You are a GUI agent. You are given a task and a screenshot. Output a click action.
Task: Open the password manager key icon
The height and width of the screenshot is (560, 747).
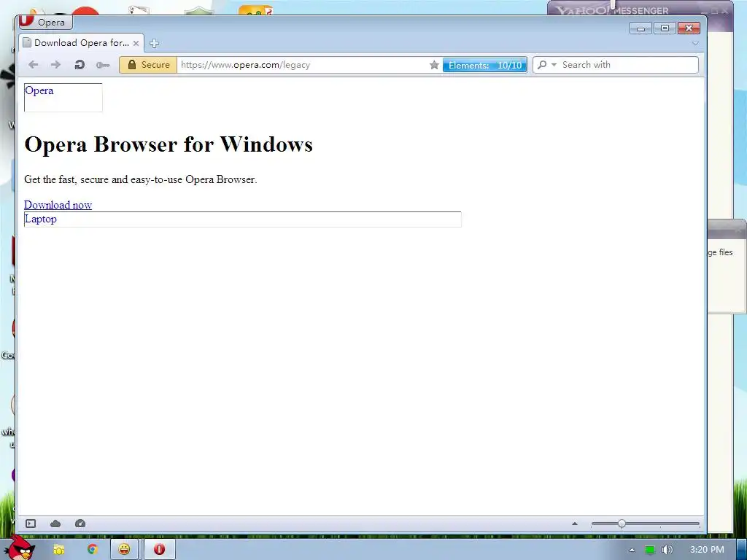[102, 65]
